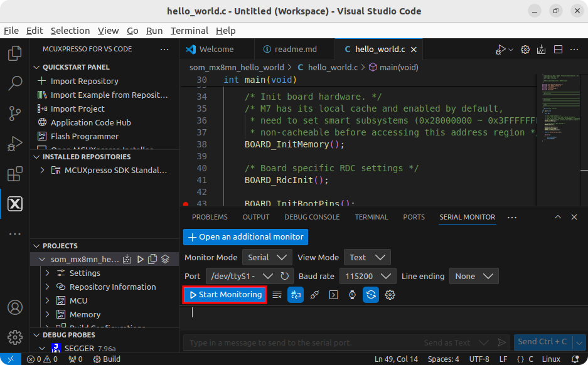Viewport: 588px width, 365px height.
Task: Open the Baud rate dropdown
Action: [367, 276]
